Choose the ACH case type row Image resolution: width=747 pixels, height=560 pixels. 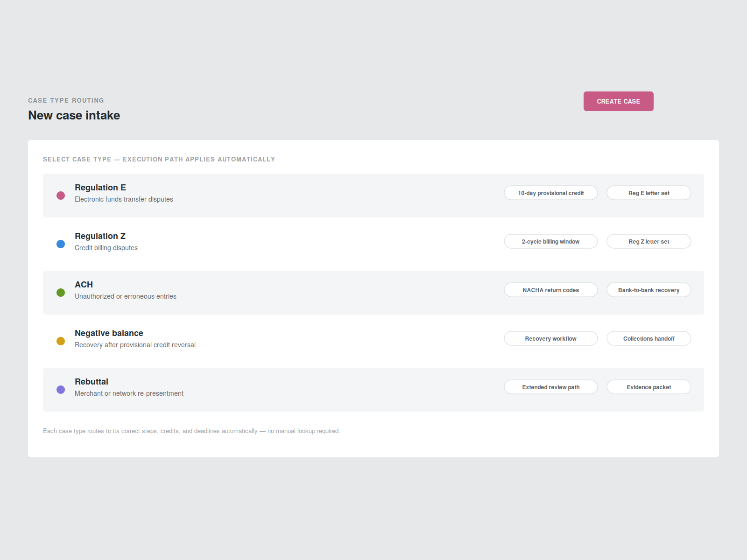point(373,293)
